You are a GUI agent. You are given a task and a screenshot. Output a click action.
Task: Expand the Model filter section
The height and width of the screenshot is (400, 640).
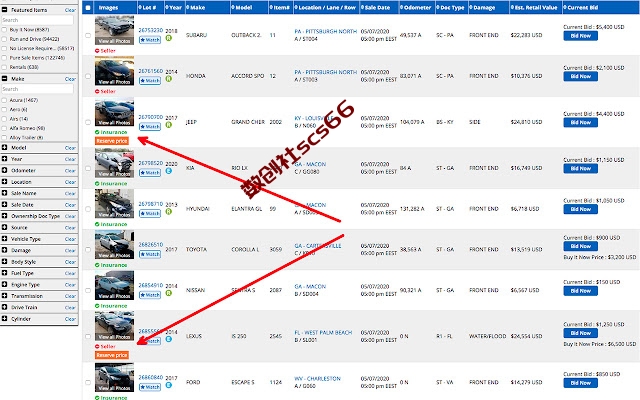tap(4, 147)
